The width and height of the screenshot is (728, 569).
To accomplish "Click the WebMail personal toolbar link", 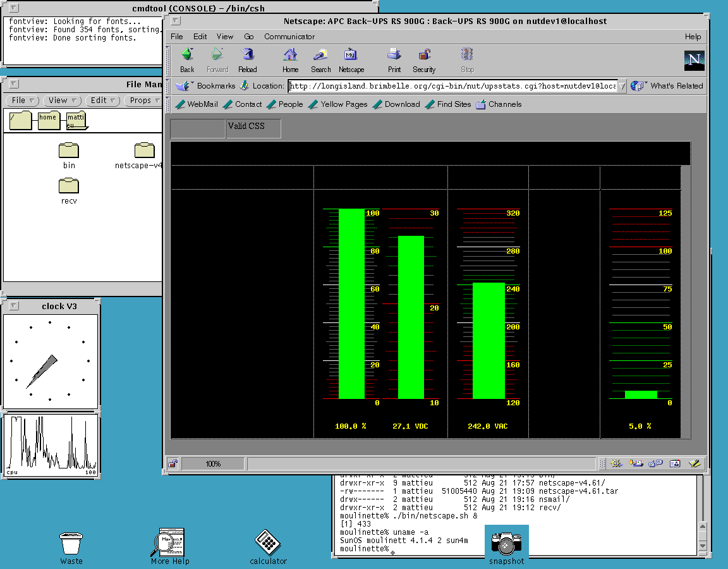I will [197, 104].
